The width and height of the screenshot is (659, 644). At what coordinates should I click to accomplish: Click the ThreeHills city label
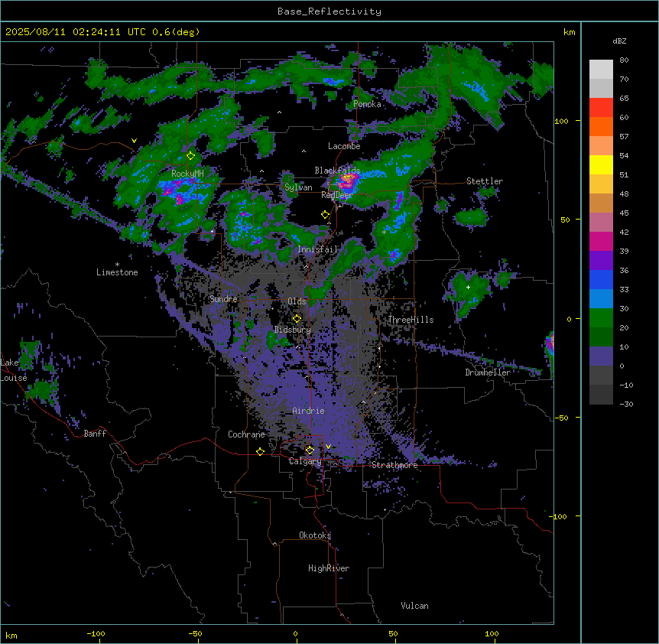pyautogui.click(x=411, y=320)
